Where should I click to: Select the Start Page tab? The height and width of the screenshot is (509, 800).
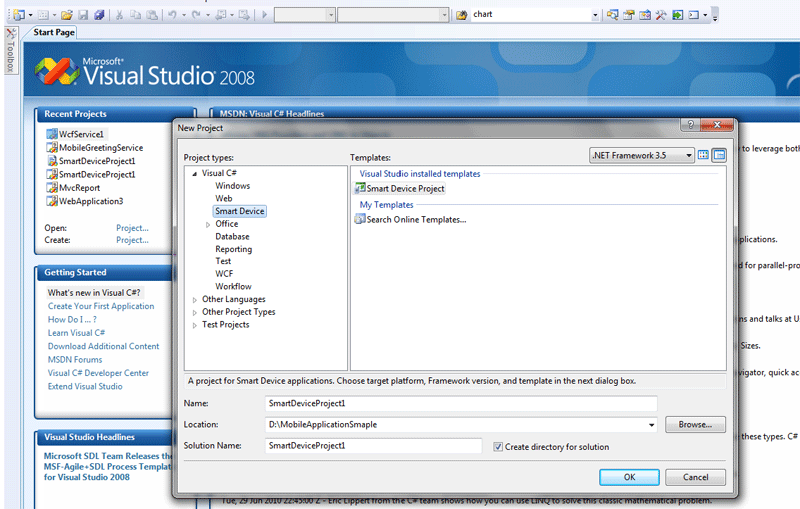[54, 32]
